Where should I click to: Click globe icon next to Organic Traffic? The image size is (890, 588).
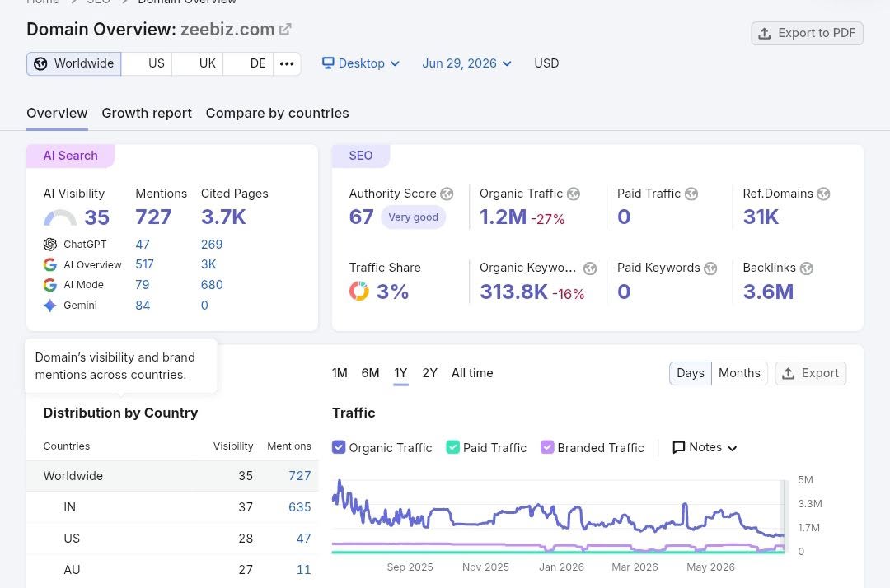click(574, 194)
